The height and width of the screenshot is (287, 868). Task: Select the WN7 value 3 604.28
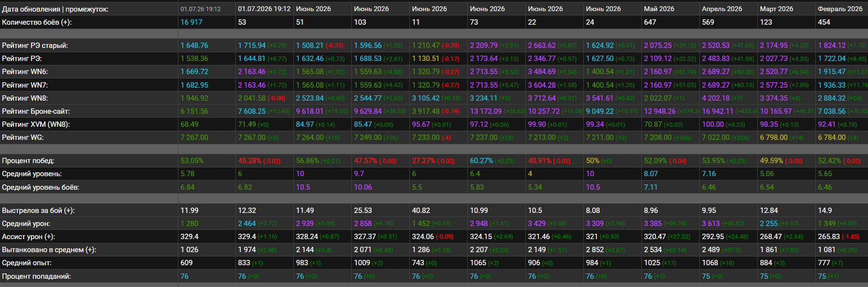point(542,85)
